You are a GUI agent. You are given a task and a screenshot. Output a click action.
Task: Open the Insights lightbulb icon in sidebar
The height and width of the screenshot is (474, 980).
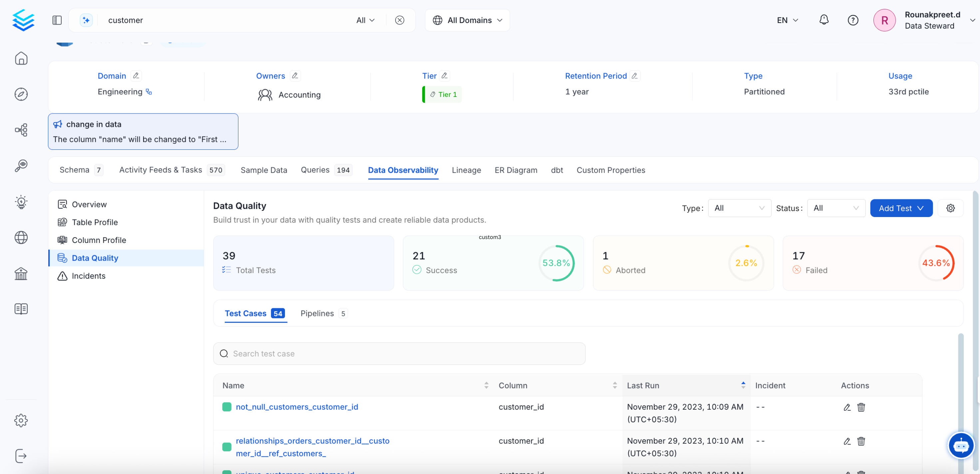(x=21, y=202)
